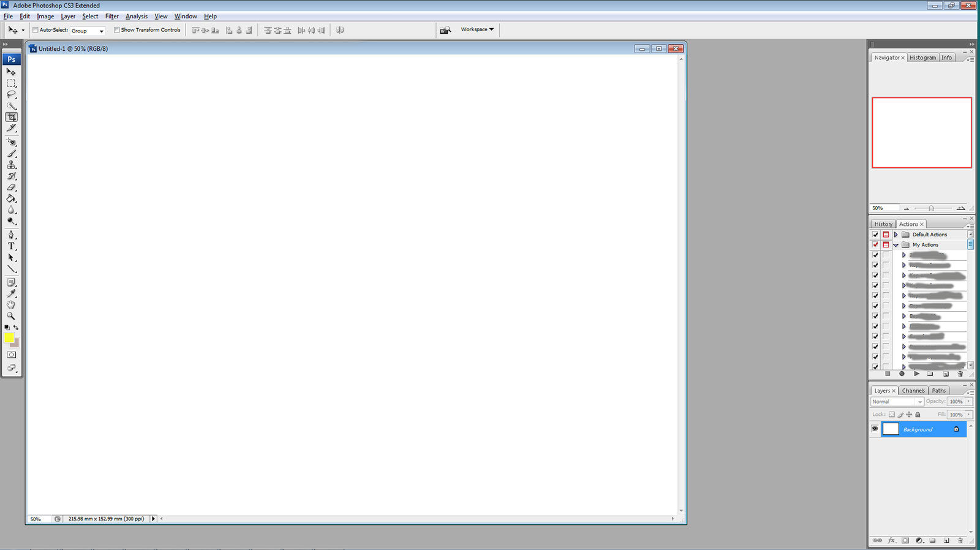Check Show Transform Controls
This screenshot has width=980, height=550.
[x=117, y=30]
